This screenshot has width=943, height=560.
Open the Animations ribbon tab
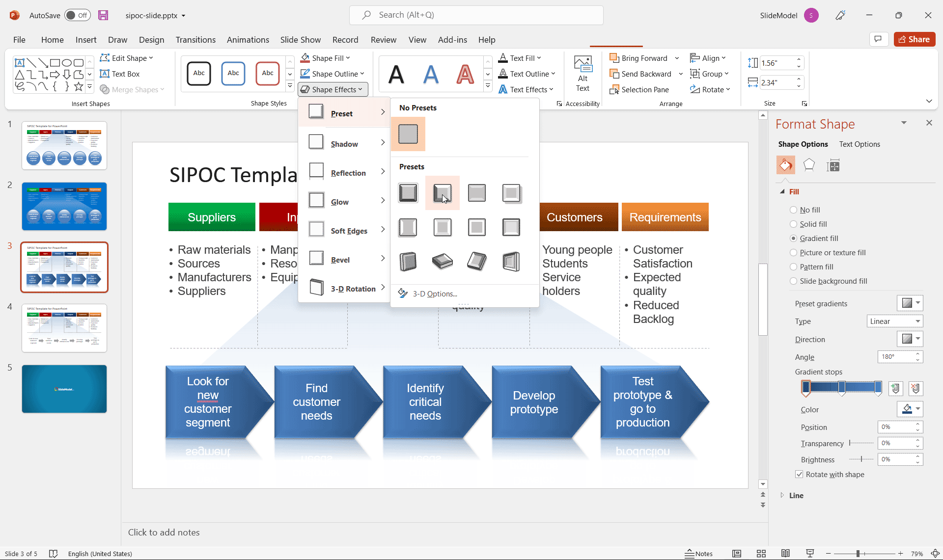coord(247,39)
